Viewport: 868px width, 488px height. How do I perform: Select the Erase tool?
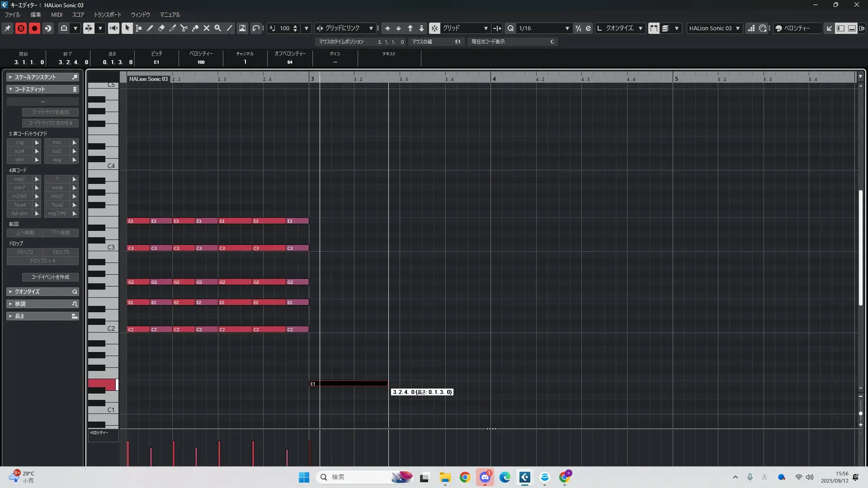(161, 28)
